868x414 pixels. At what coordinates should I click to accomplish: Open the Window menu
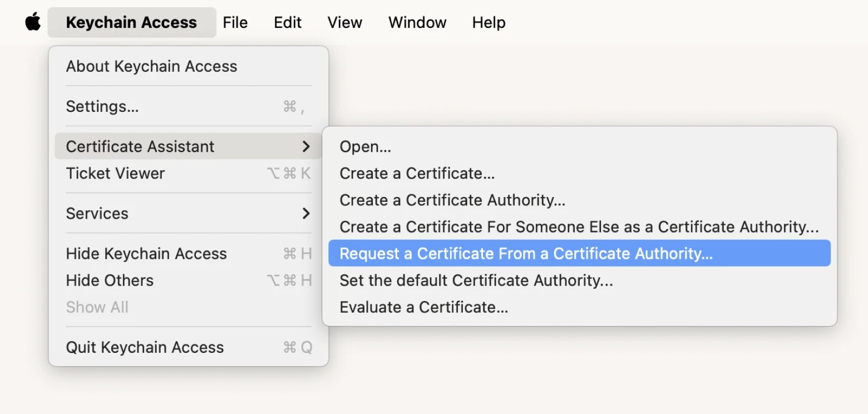(417, 22)
